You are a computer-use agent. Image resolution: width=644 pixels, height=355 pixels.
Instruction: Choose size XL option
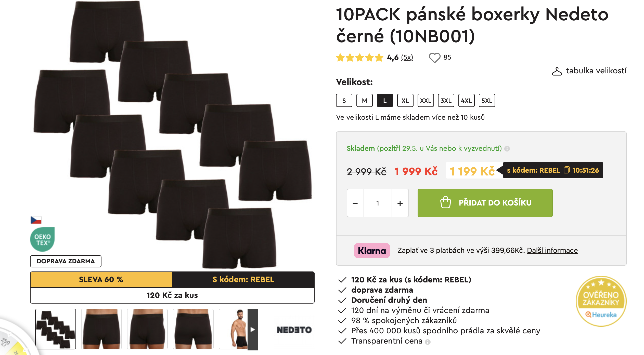point(405,101)
